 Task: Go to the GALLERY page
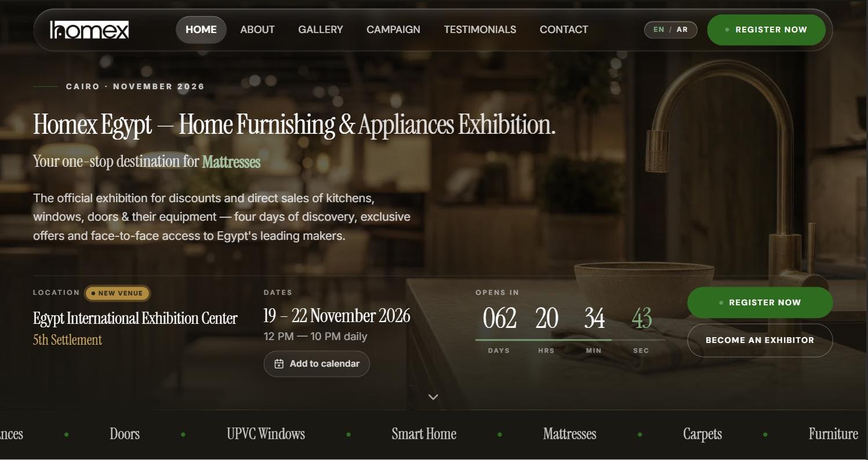[x=321, y=30]
